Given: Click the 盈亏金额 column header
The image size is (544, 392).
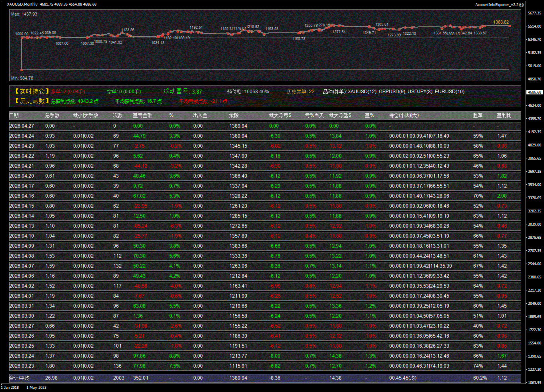Looking at the screenshot, I should pos(142,116).
